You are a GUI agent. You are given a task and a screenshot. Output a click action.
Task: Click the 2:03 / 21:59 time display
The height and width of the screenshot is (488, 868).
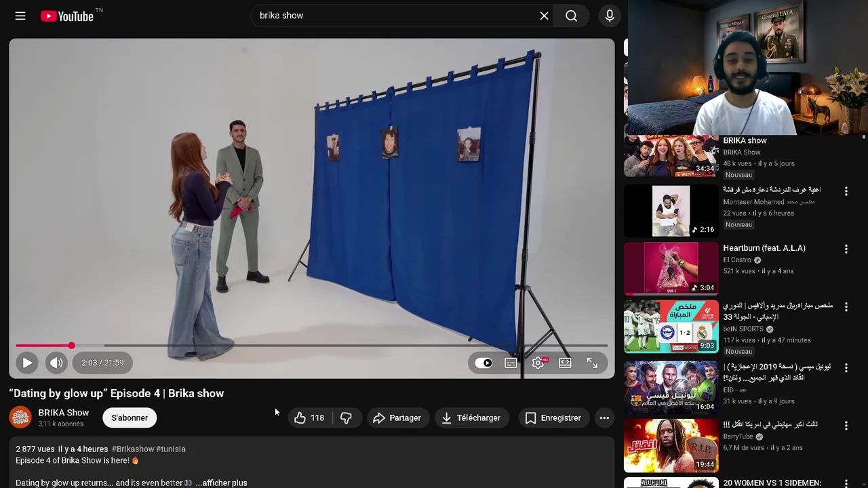tap(102, 363)
